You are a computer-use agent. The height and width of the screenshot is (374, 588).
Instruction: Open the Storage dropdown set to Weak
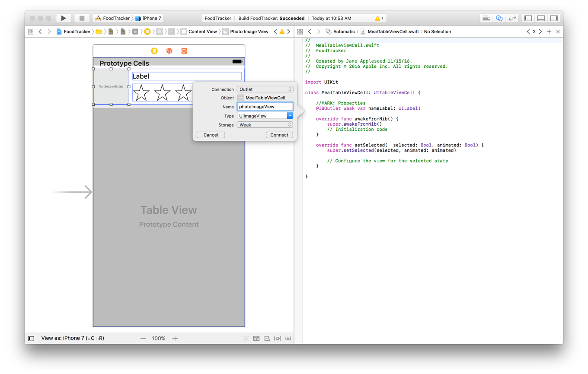point(265,125)
